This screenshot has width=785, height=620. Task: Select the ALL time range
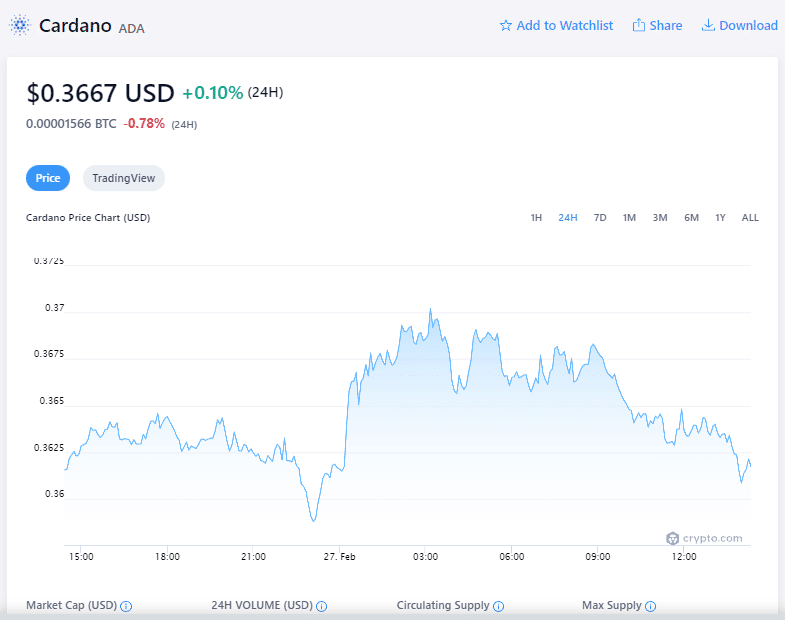click(x=750, y=217)
